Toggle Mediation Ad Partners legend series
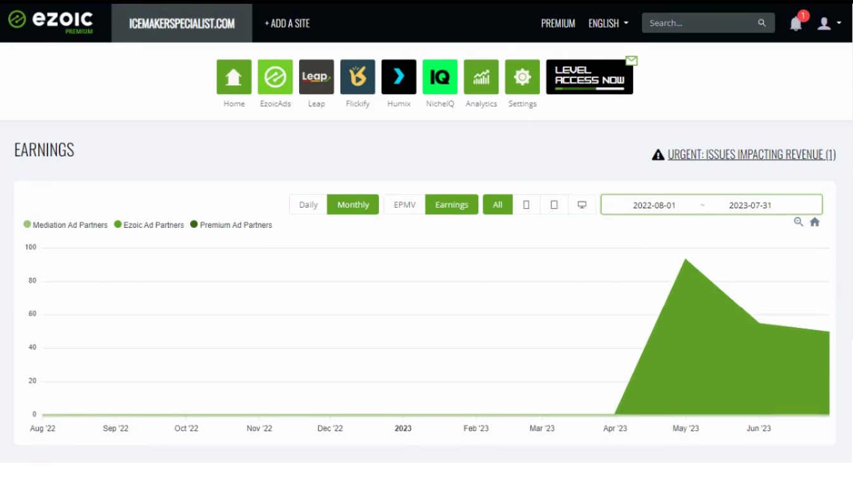Screen dimensions: 853x504 click(66, 225)
